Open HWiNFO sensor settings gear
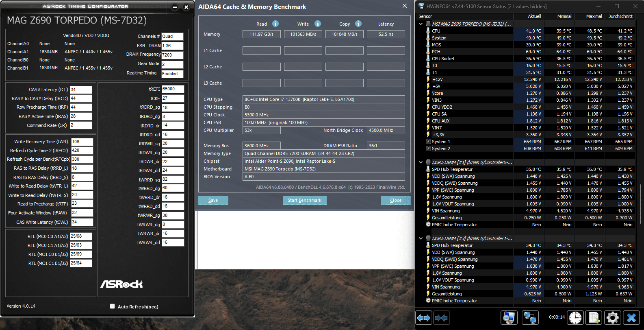The image size is (644, 330). 613,318
